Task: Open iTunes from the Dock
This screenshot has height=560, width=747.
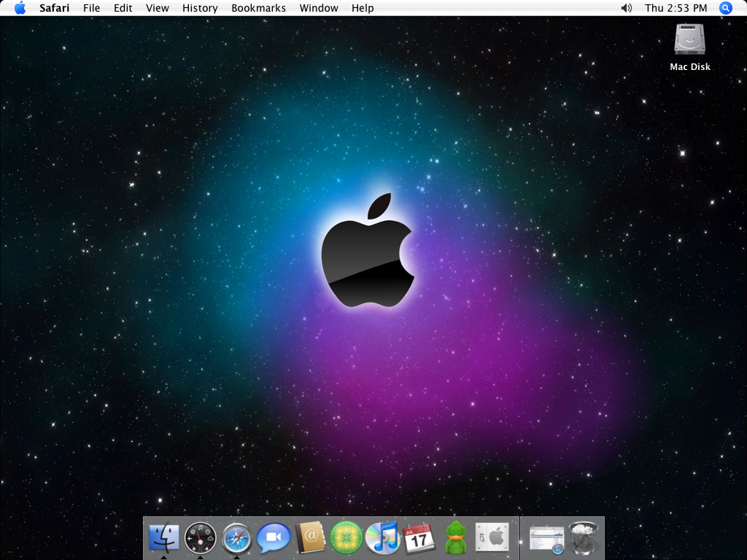Action: coord(382,538)
